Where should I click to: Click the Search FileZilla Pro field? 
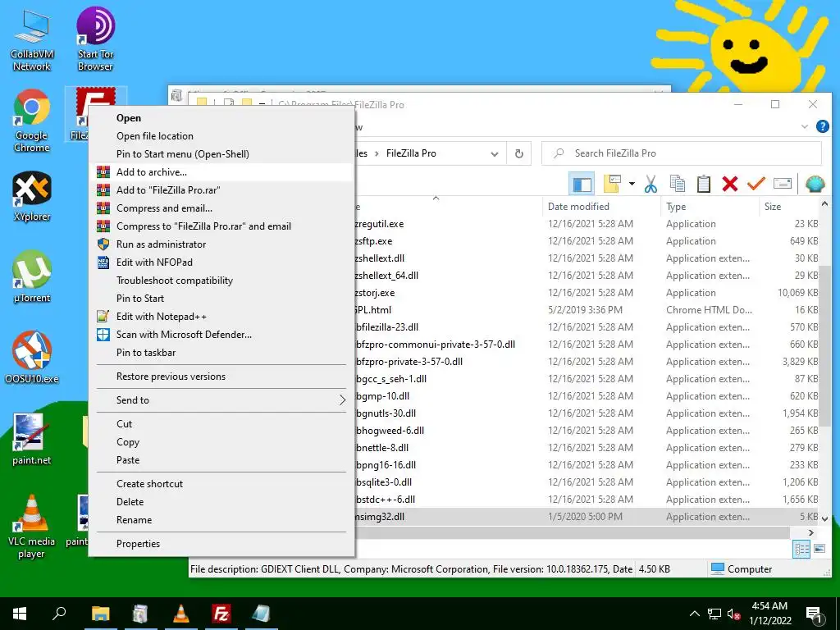pos(682,153)
